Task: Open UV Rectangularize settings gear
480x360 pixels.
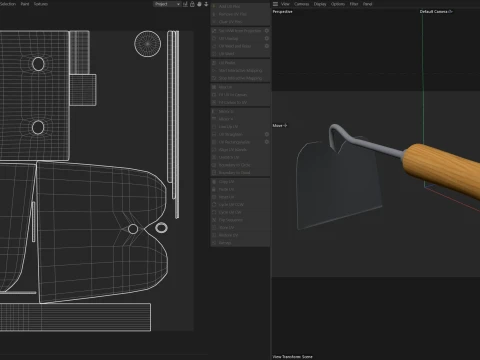Action: pos(267,142)
